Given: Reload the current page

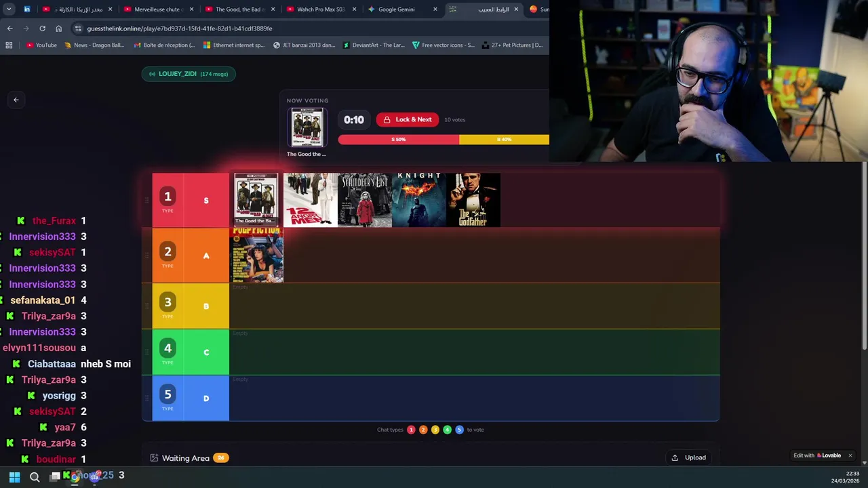Looking at the screenshot, I should pyautogui.click(x=42, y=28).
